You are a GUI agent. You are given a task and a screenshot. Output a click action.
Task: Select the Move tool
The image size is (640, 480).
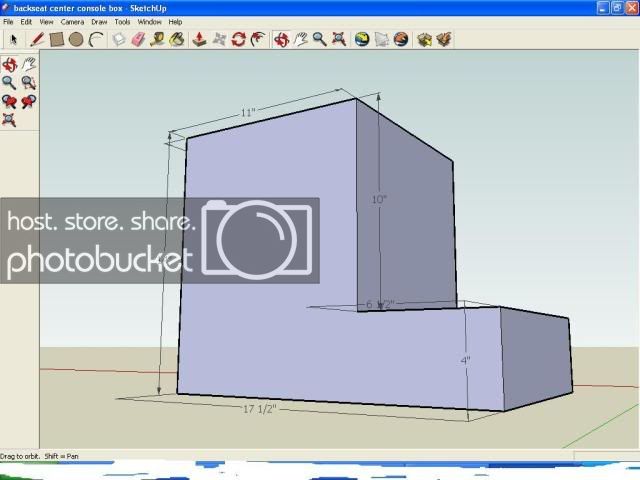click(x=219, y=40)
